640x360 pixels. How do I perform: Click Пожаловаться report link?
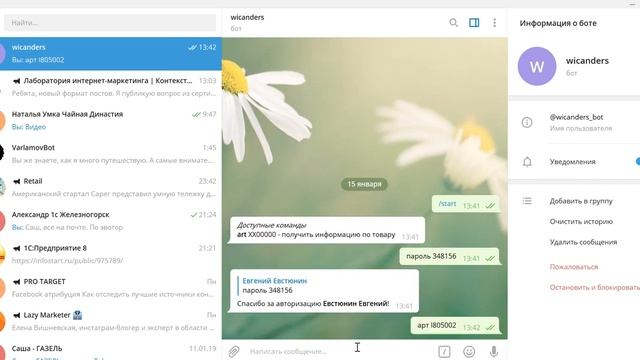(573, 267)
